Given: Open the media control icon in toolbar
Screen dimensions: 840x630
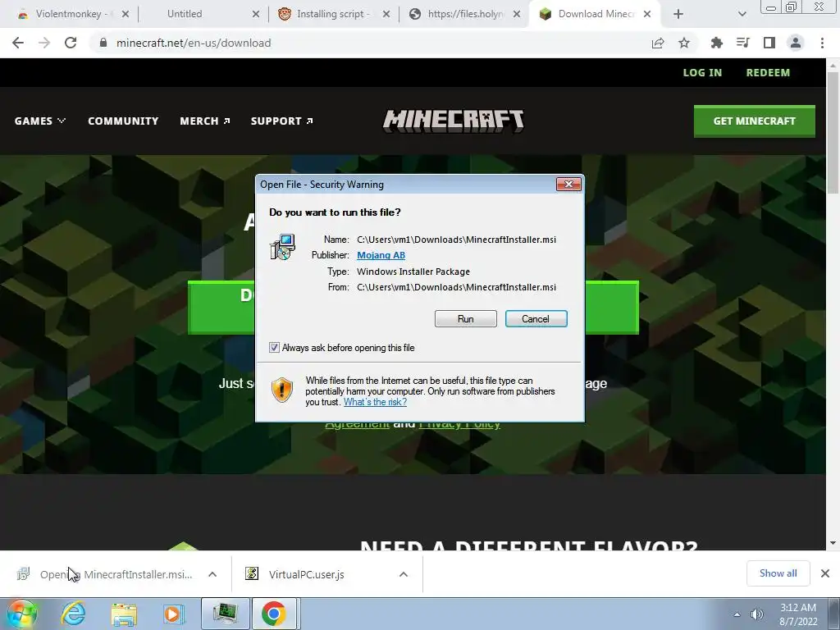Looking at the screenshot, I should point(743,43).
